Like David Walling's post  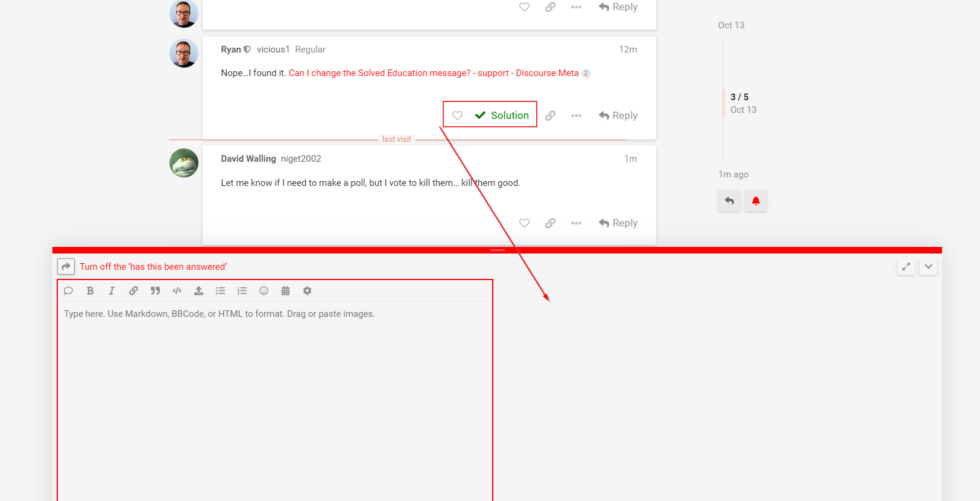(x=524, y=223)
